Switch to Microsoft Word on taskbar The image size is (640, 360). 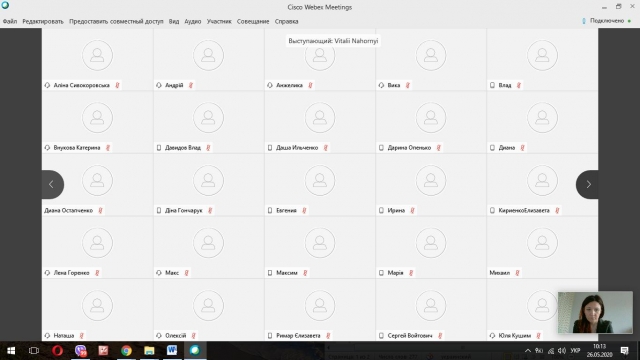tap(172, 351)
